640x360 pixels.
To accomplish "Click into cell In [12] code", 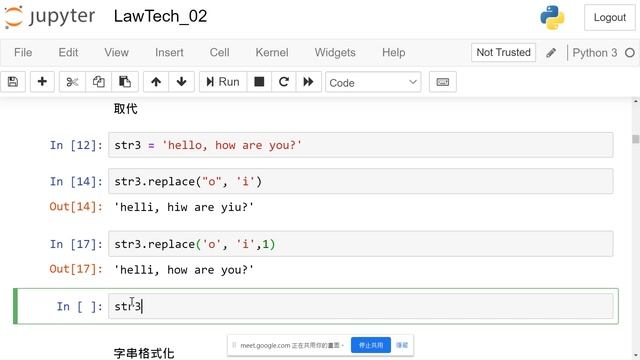I will point(360,145).
